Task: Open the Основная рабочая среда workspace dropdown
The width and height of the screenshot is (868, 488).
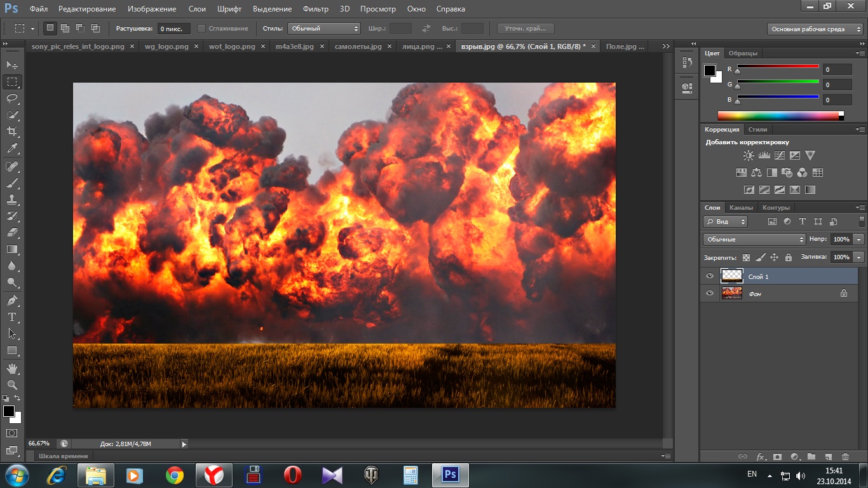Action: (x=815, y=29)
